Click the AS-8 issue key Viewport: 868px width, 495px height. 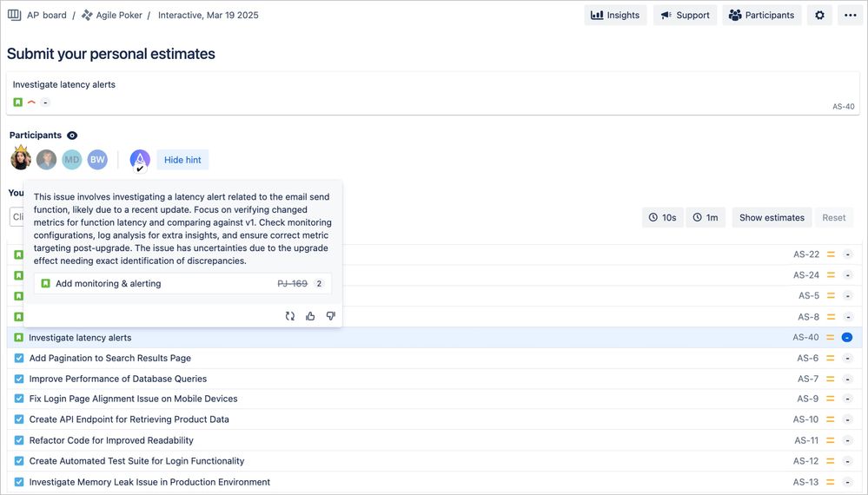(x=808, y=317)
